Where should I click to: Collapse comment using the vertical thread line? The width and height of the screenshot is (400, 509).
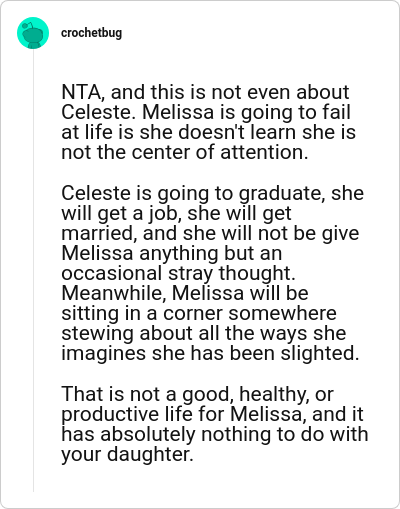point(33,270)
